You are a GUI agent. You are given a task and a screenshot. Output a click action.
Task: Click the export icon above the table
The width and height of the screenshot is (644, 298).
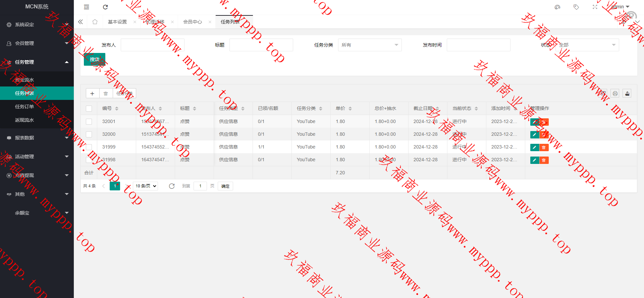[627, 94]
